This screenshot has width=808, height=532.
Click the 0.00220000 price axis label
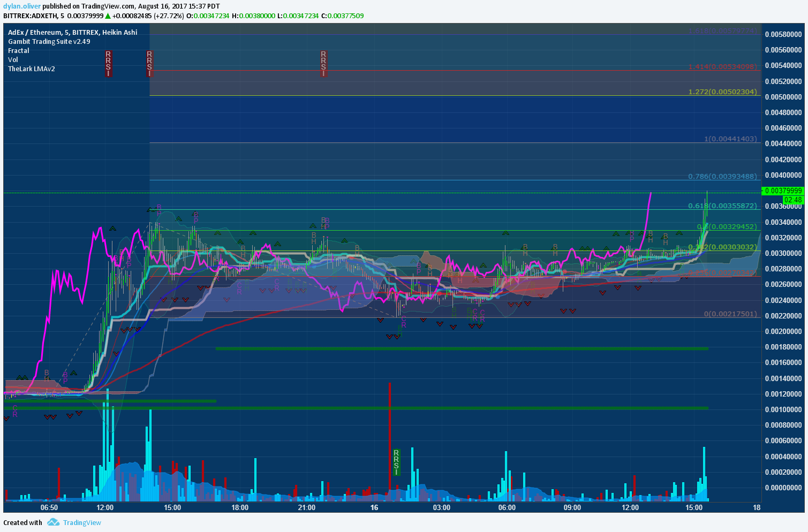pyautogui.click(x=783, y=316)
